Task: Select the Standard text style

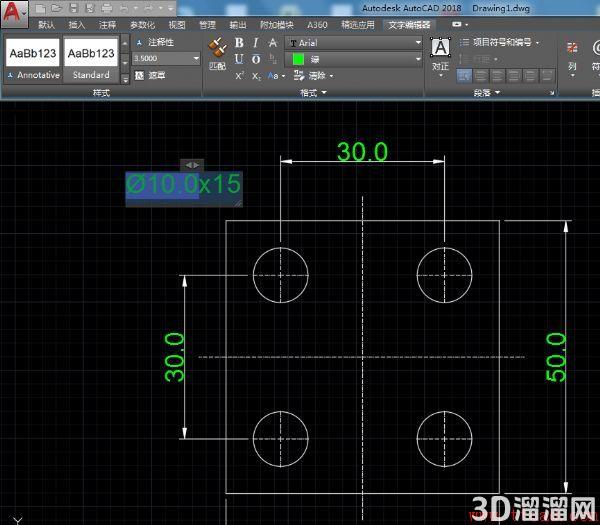Action: click(x=91, y=59)
